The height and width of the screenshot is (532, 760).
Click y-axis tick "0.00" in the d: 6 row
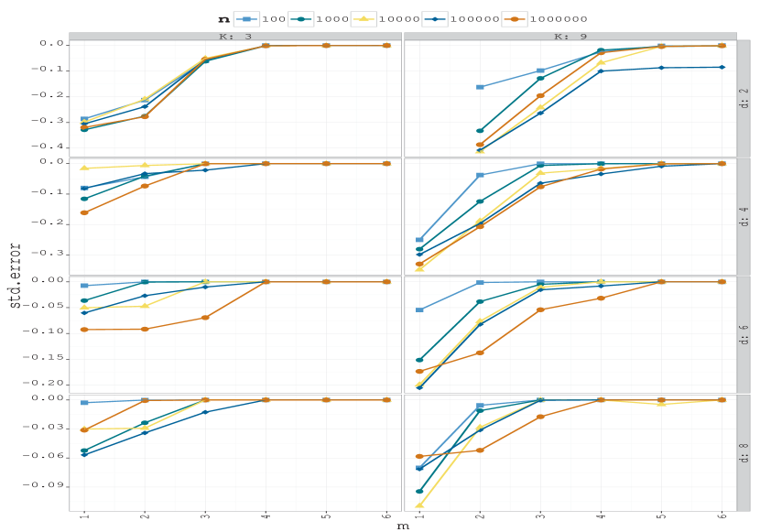click(48, 280)
